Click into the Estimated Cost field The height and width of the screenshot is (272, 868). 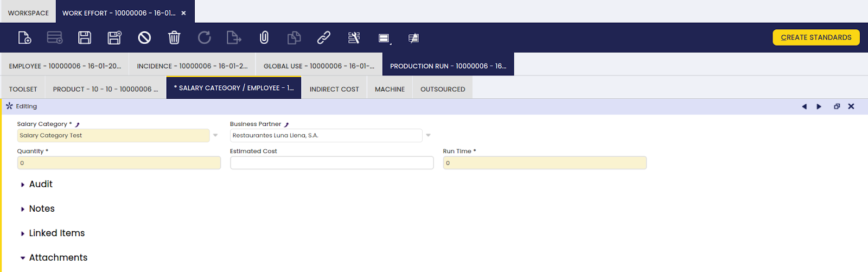(331, 163)
